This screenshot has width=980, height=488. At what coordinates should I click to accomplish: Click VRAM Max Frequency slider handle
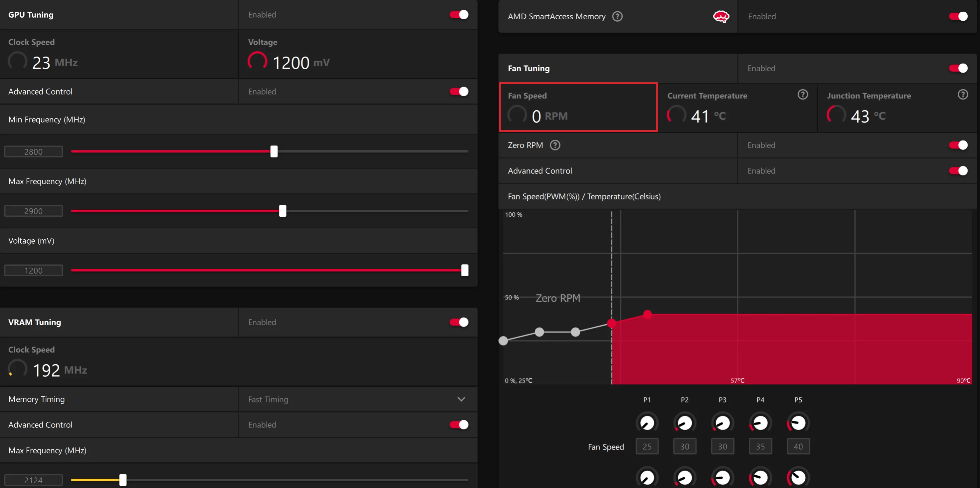[122, 480]
